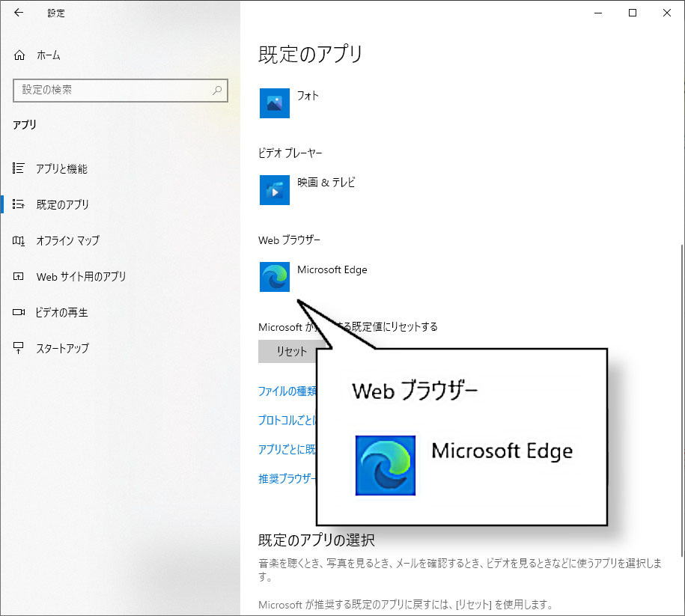Click the 映画 & テレビ app icon
Screen dimensions: 685x616
(x=274, y=190)
